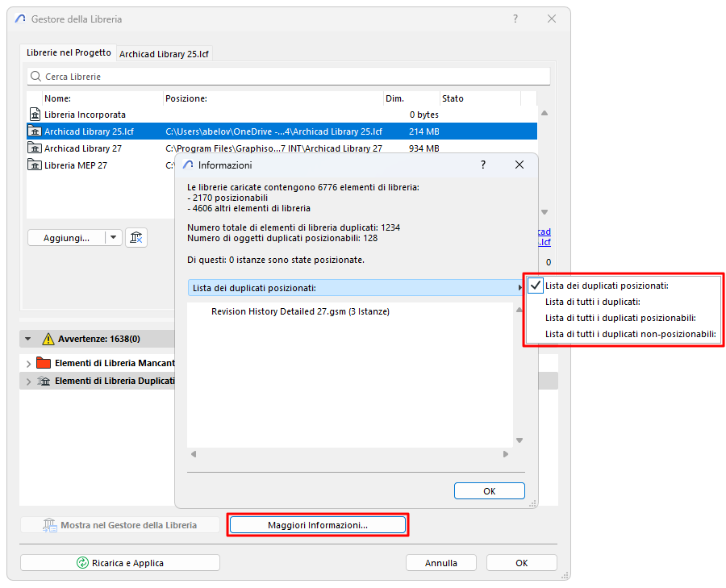
Task: Click the Archicad Library 25.lcf row icon
Action: (34, 131)
